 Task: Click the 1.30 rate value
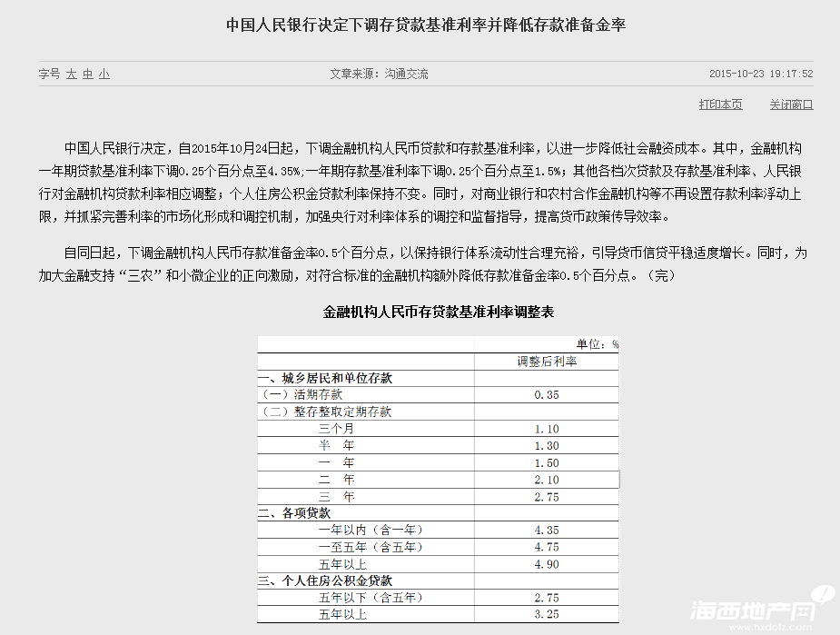pyautogui.click(x=547, y=446)
